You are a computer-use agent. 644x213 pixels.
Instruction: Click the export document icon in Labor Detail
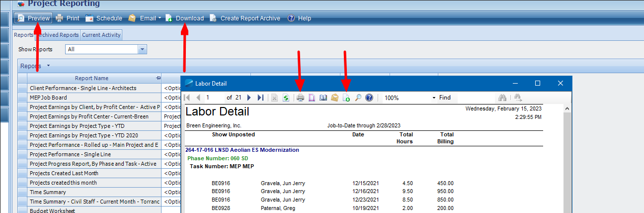coord(346,98)
